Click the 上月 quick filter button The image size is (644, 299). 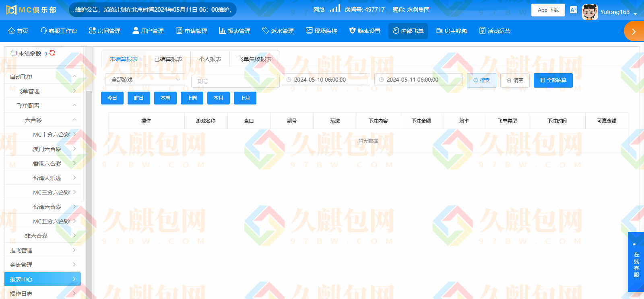pyautogui.click(x=245, y=98)
